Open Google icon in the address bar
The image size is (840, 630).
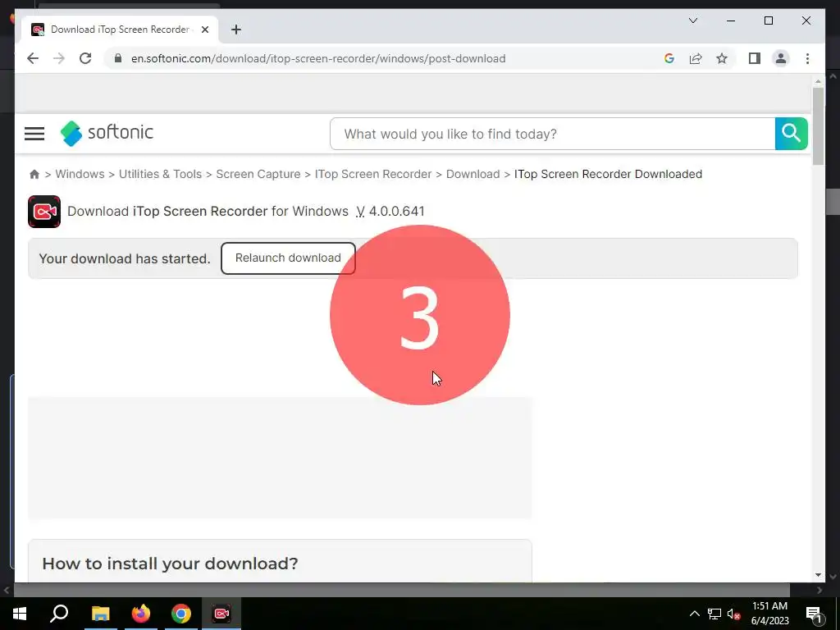pos(669,58)
